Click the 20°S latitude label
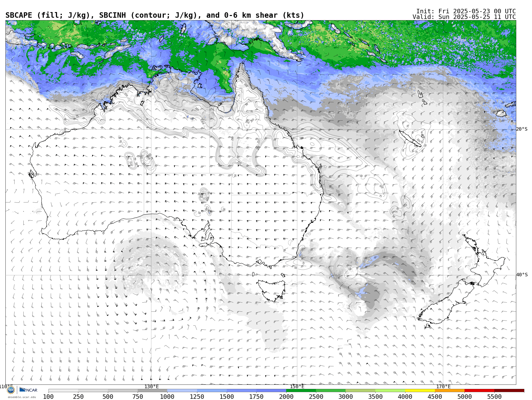Image resolution: width=532 pixels, height=400 pixels. 522,129
